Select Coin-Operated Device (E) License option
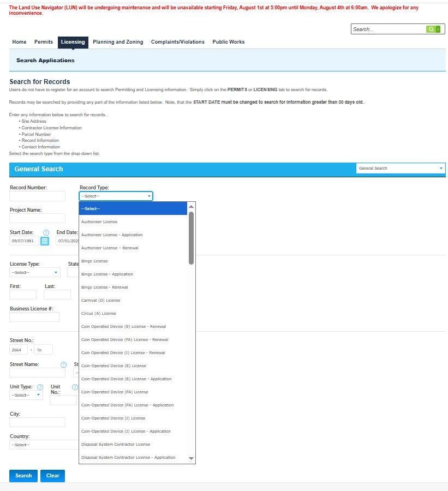Image resolution: width=448 pixels, height=491 pixels. (x=133, y=366)
